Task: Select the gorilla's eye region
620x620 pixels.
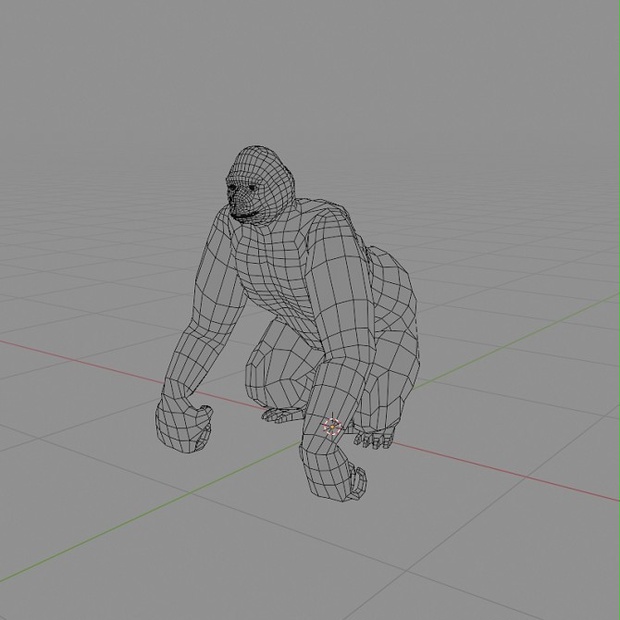Action: [x=241, y=188]
